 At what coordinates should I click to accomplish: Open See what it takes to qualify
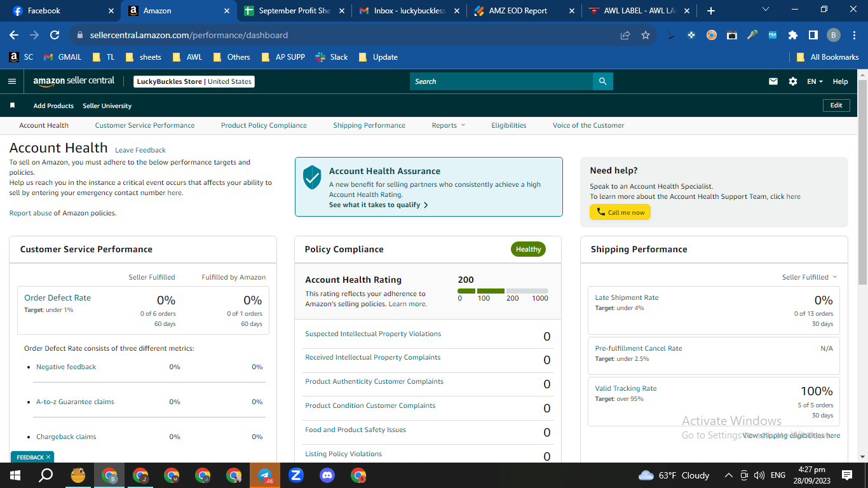379,205
